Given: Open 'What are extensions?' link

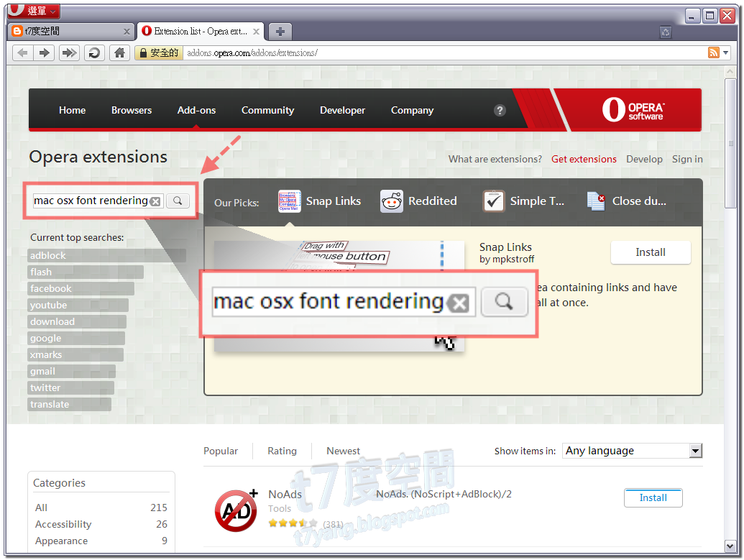Looking at the screenshot, I should 495,159.
